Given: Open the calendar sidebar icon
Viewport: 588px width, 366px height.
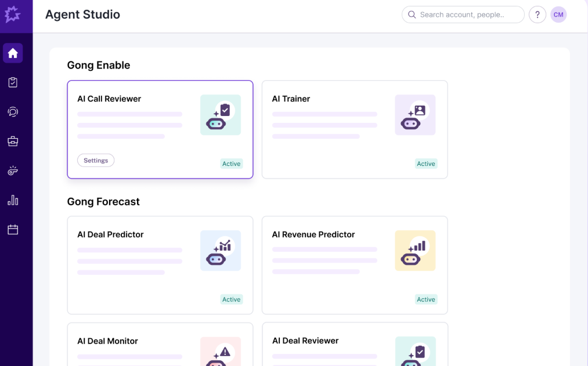Looking at the screenshot, I should pos(13,229).
